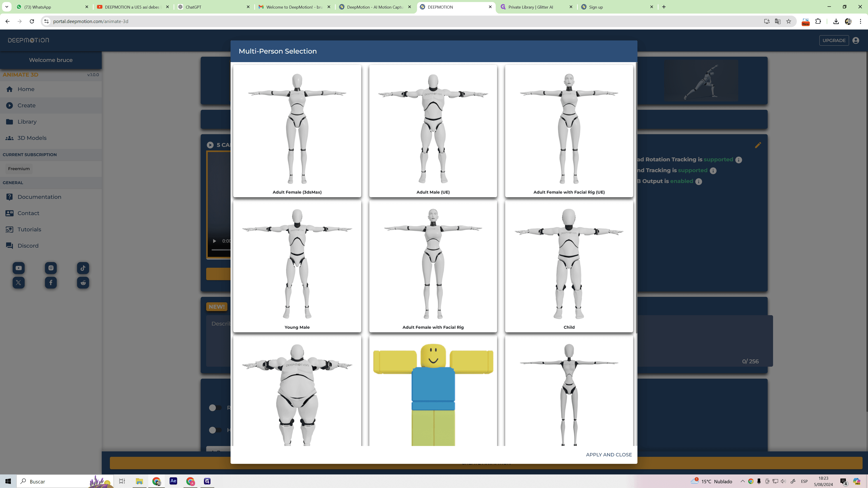The image size is (868, 488).
Task: Show hidden system tray icons
Action: tap(742, 481)
